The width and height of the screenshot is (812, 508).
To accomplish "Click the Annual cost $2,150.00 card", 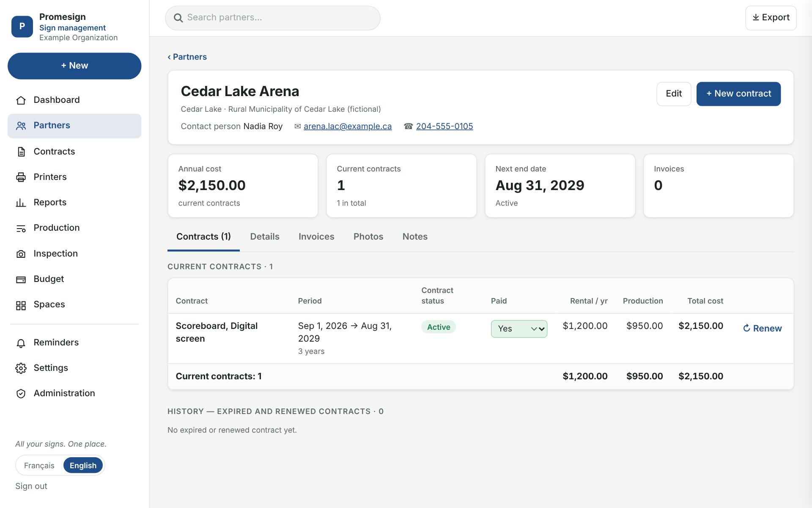I will pyautogui.click(x=243, y=186).
